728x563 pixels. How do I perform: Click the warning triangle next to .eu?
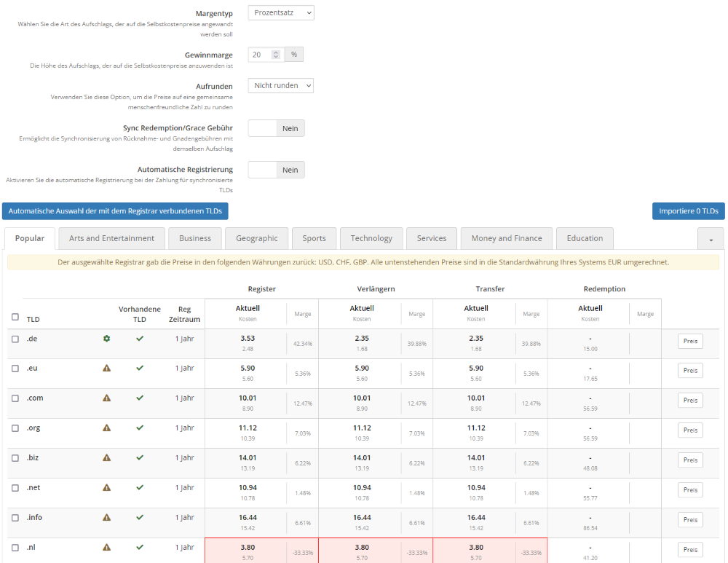(x=106, y=368)
